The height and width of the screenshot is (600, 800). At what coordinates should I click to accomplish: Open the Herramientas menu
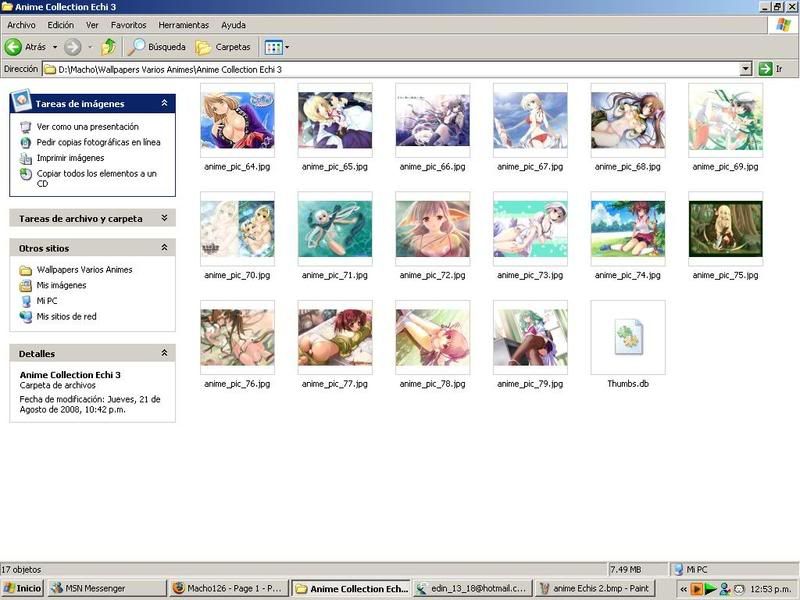click(x=184, y=25)
